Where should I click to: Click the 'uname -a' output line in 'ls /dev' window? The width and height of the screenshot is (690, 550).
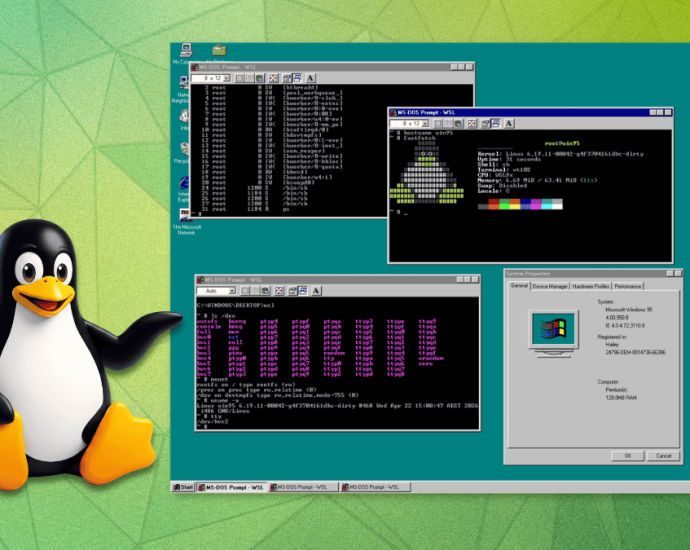(x=337, y=406)
